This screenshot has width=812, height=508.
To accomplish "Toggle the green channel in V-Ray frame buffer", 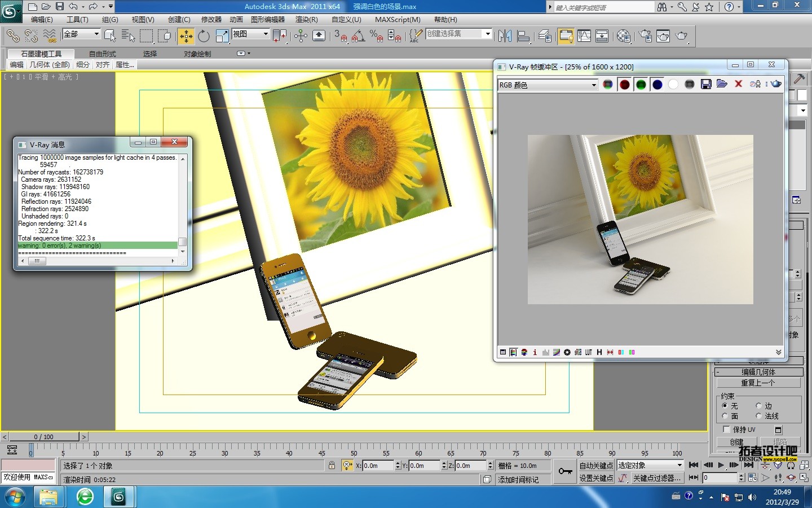I will [641, 85].
